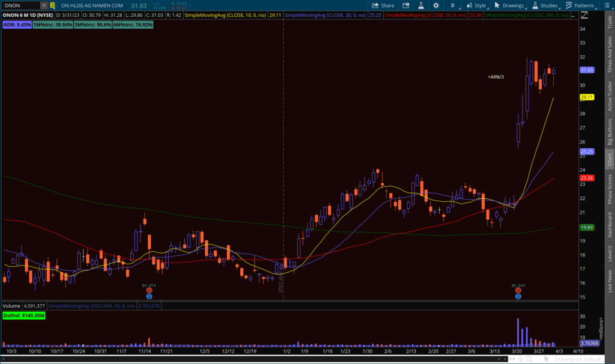Click the yellow symbol link number 2
The height and width of the screenshot is (364, 615).
click(x=52, y=5)
